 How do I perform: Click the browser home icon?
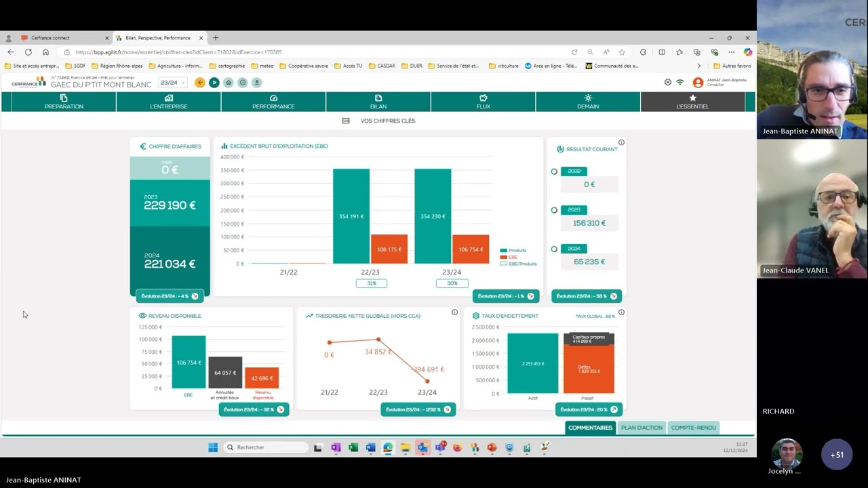click(45, 52)
